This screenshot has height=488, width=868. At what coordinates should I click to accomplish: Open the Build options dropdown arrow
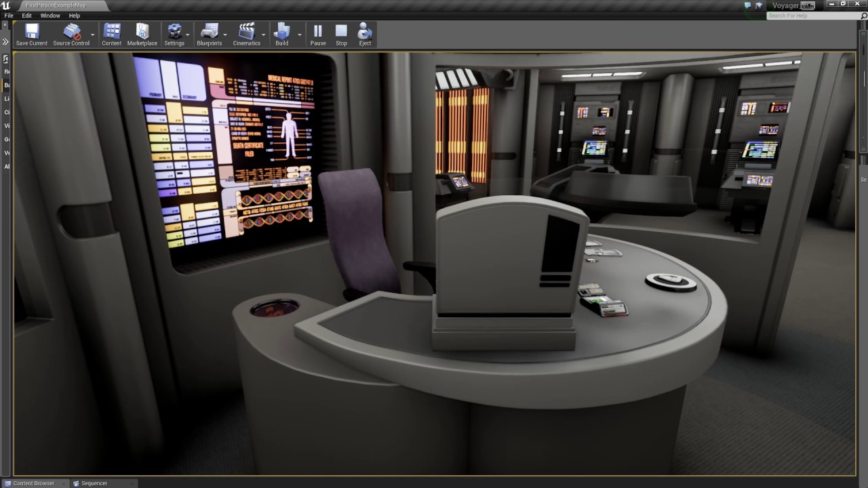tap(299, 35)
